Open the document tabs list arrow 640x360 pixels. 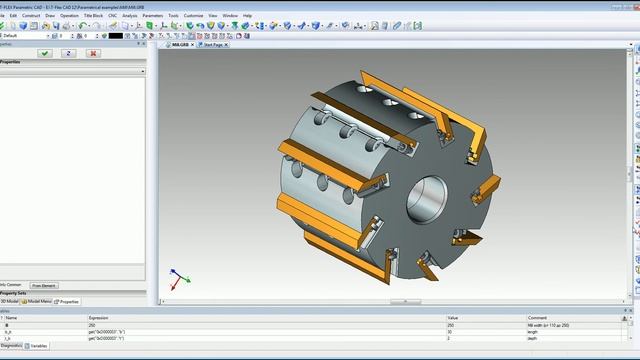tap(631, 44)
